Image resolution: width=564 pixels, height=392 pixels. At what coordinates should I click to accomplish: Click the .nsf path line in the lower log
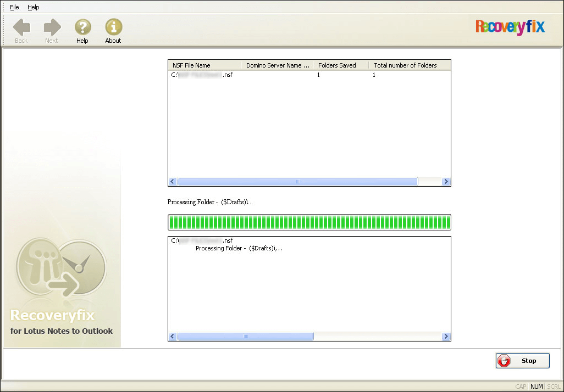point(202,240)
